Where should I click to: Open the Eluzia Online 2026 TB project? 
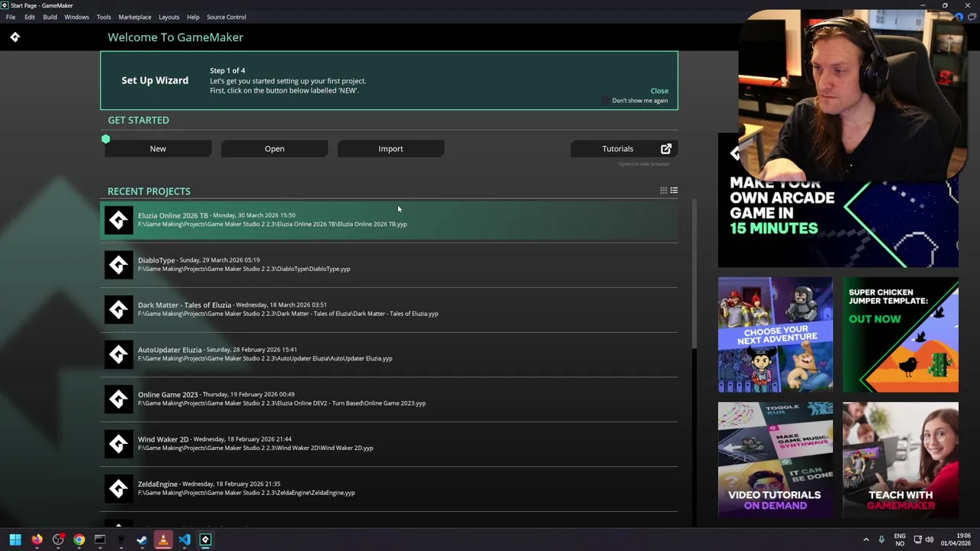(389, 220)
